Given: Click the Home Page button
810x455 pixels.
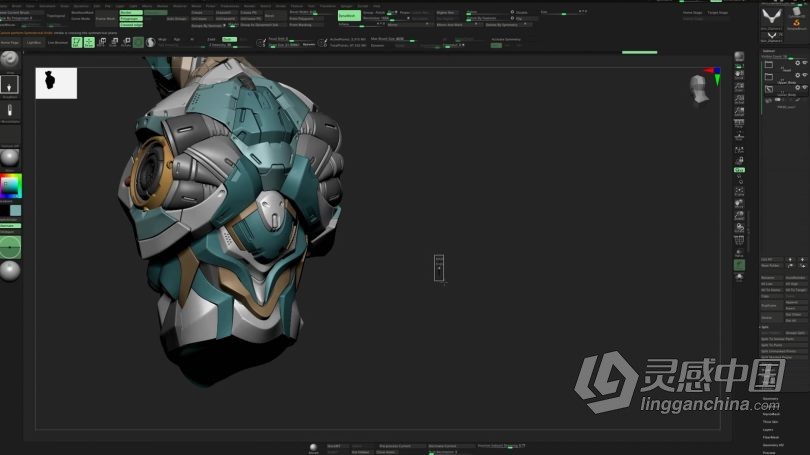Looking at the screenshot, I should (x=10, y=42).
